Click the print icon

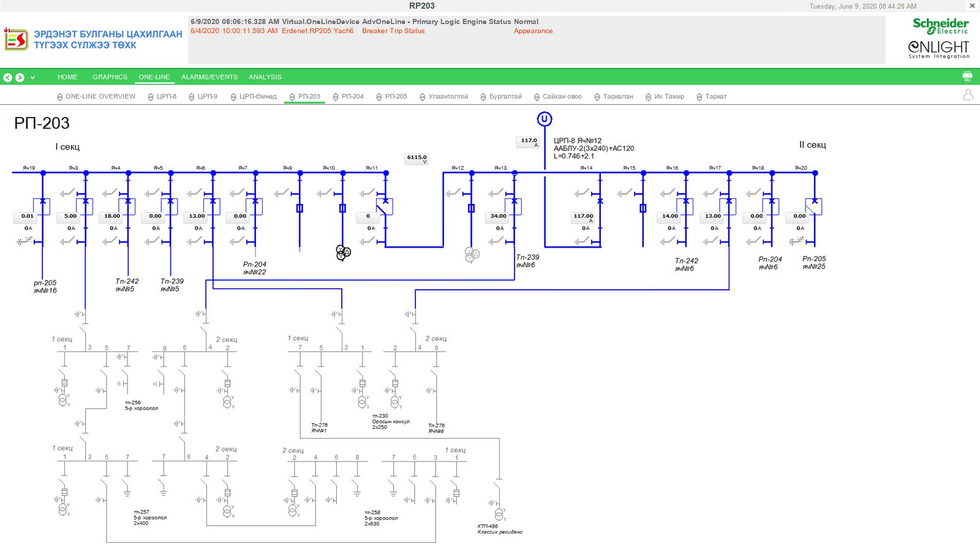(x=967, y=77)
